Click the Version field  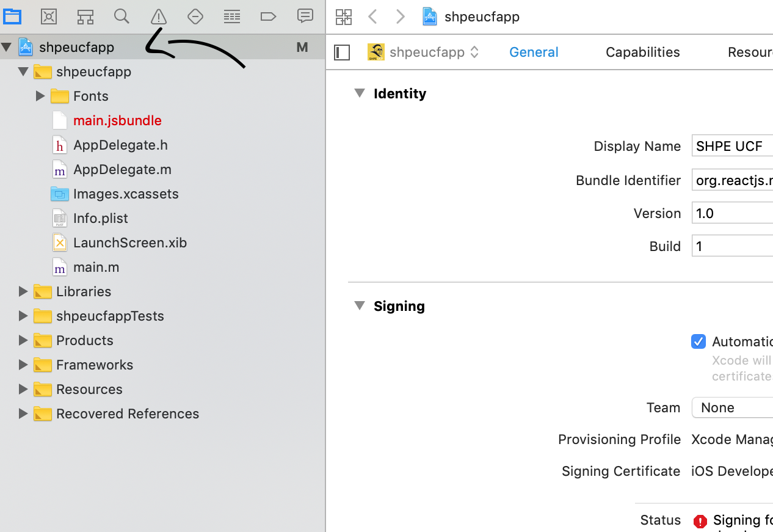[x=732, y=214]
